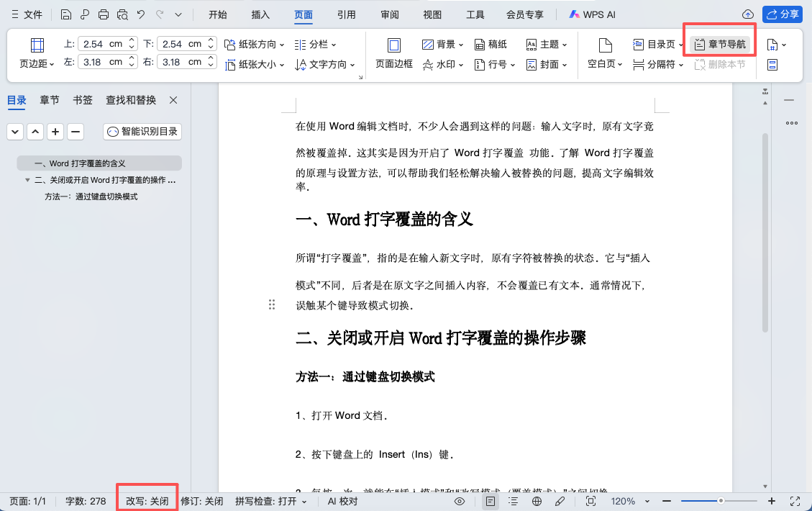Open the 分隔符 break dropdown

657,65
